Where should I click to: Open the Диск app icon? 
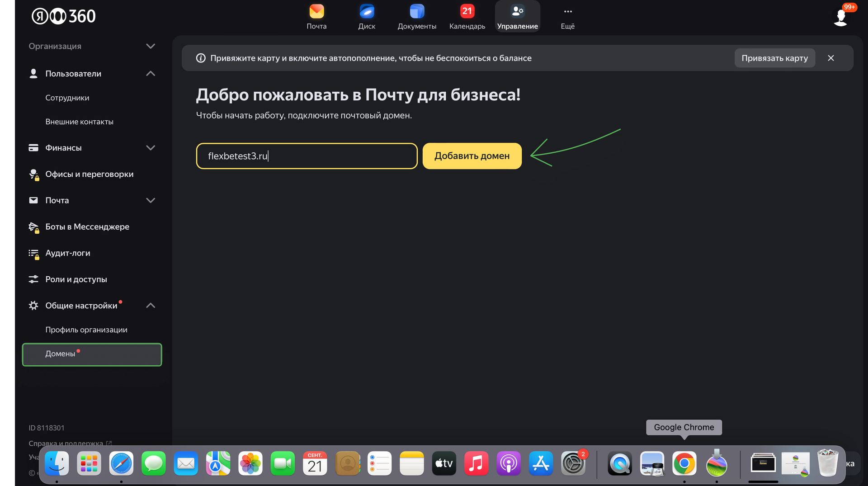pos(367,12)
